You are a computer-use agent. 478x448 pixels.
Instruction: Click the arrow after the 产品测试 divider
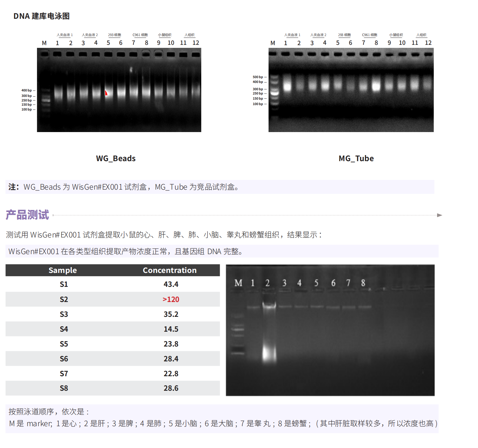440,215
